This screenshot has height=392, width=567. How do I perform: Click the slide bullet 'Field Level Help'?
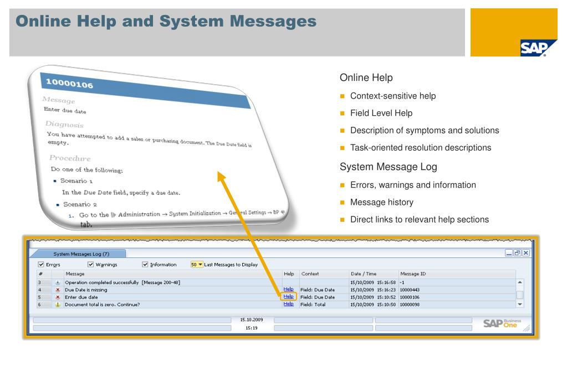(381, 113)
